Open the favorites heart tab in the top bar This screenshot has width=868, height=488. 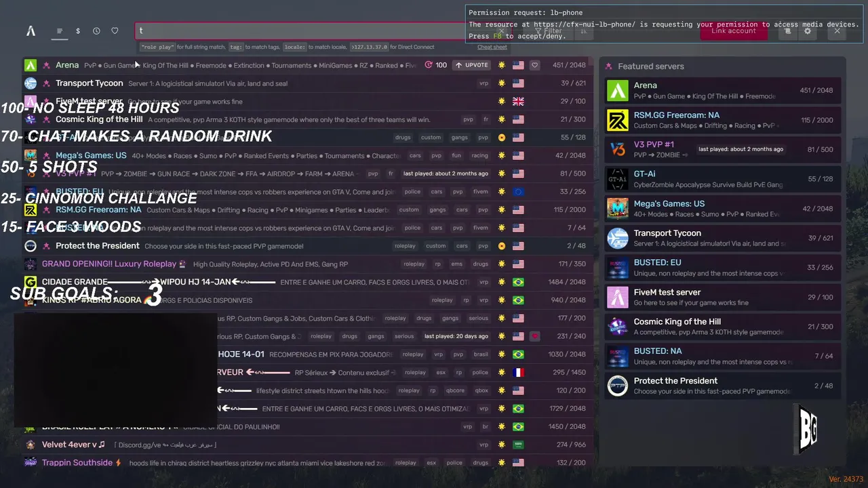(115, 31)
